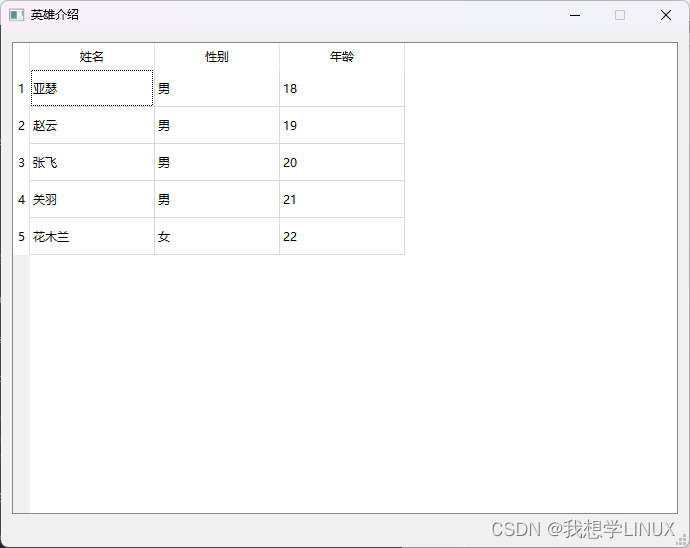Image resolution: width=690 pixels, height=548 pixels.
Task: Click the 年龄 column header
Action: tap(342, 56)
